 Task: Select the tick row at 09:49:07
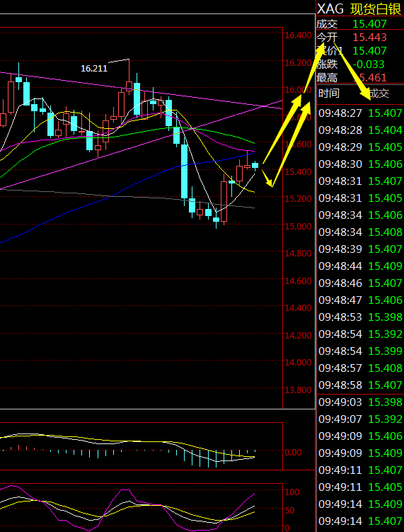360,419
